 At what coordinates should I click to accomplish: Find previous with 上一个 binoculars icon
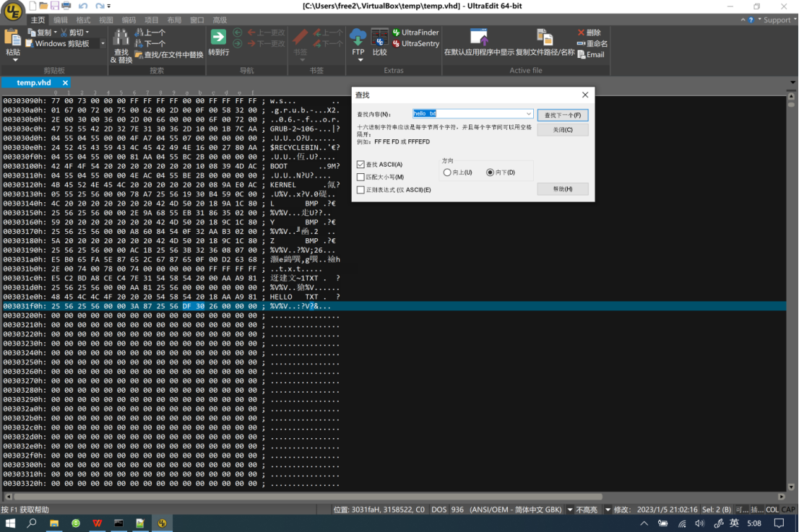click(x=139, y=32)
